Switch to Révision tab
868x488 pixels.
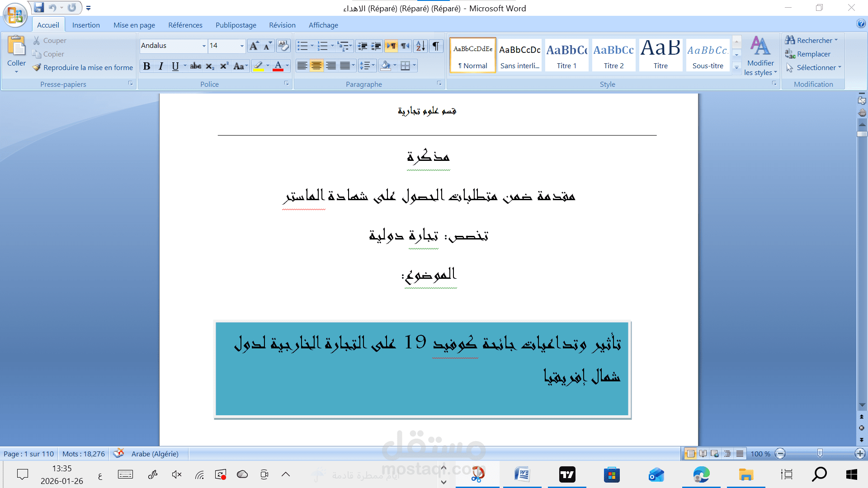click(282, 25)
